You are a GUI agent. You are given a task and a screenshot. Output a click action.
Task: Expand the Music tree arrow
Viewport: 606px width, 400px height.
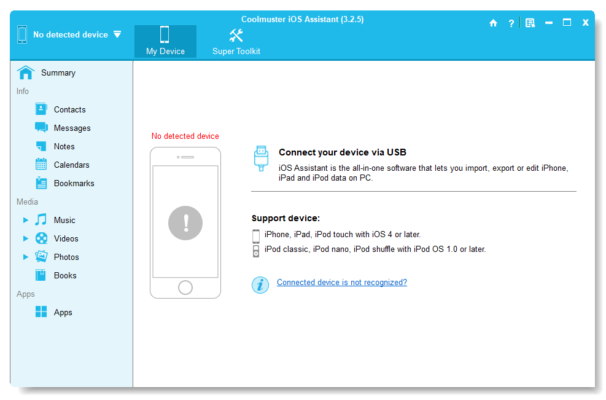click(25, 220)
